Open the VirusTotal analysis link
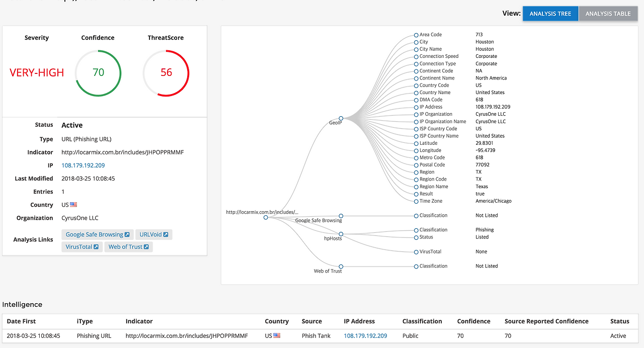The height and width of the screenshot is (348, 644). tap(82, 247)
